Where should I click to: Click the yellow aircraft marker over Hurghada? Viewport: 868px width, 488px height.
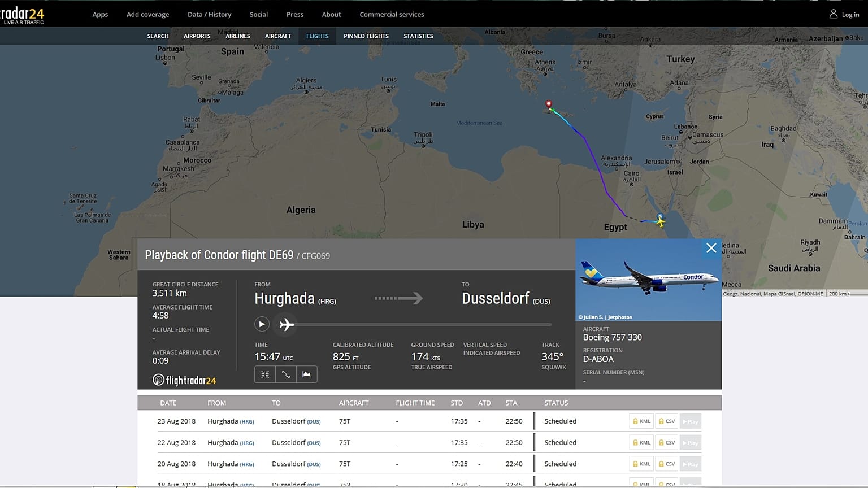click(x=660, y=221)
